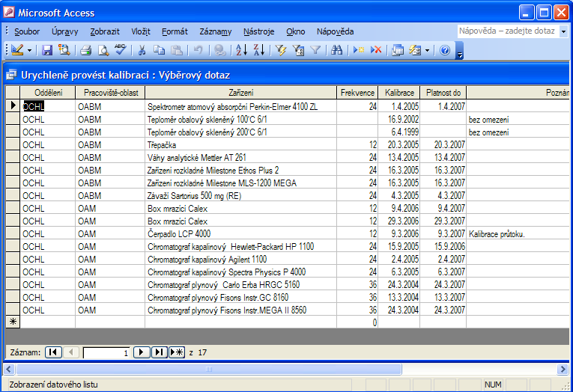This screenshot has width=573, height=392.
Task: Click cell 'Závaží Sartorius 500 mg (RE)'
Action: (241, 196)
